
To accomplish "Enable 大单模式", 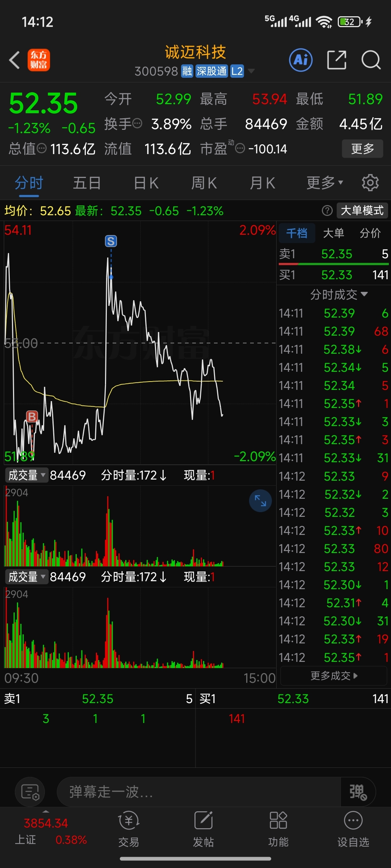I will point(362,210).
